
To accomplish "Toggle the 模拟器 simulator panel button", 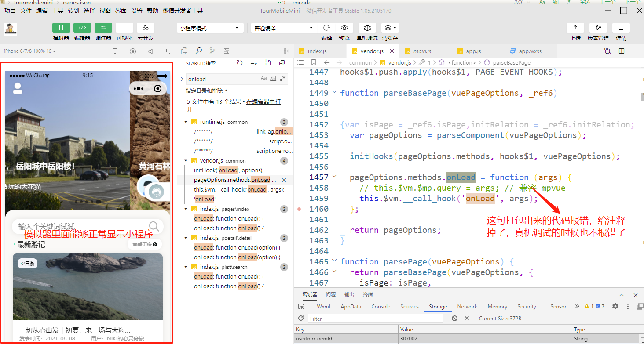I will [61, 28].
